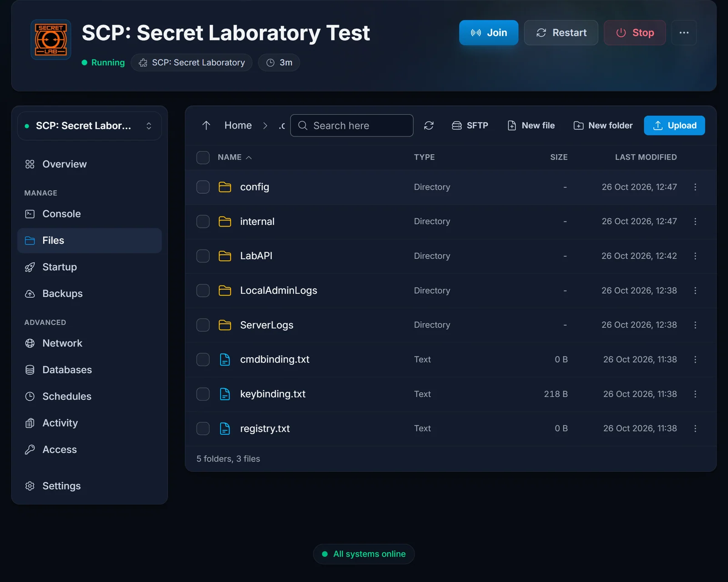Check the internal folder checkbox

203,221
